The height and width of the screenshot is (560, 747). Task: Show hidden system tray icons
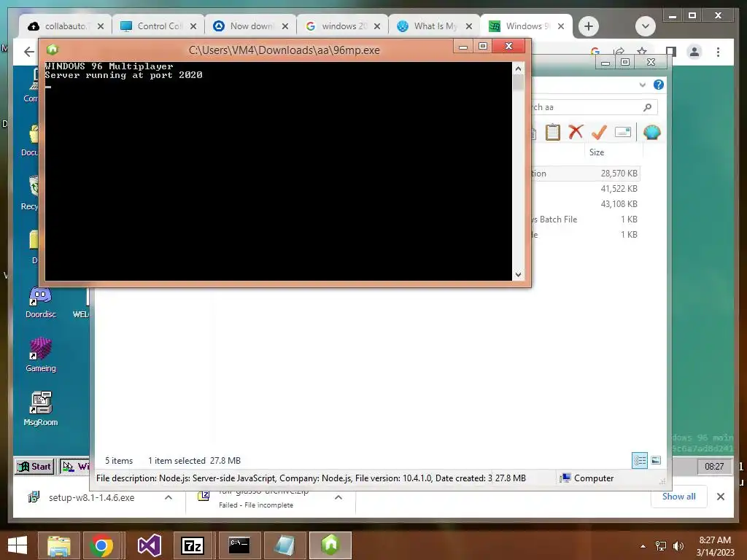point(643,546)
